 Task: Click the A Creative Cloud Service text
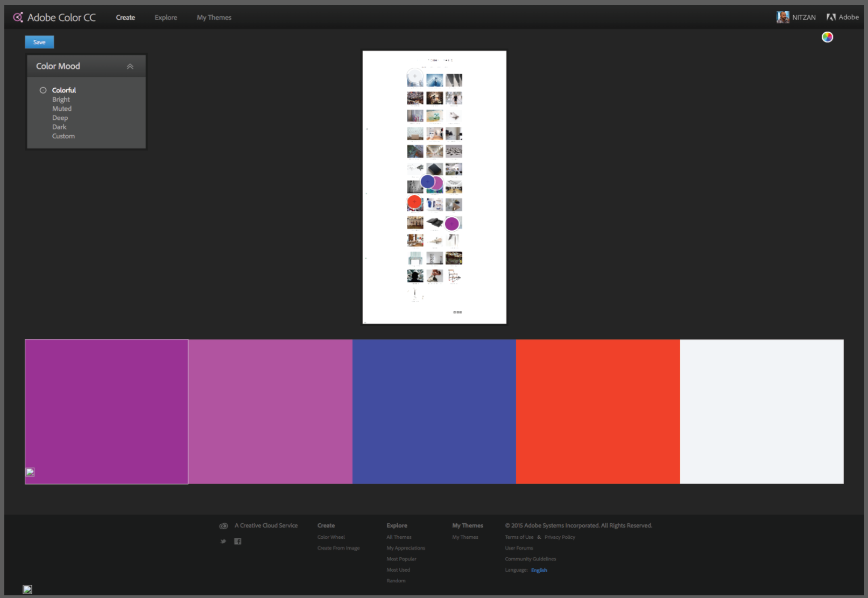(266, 525)
